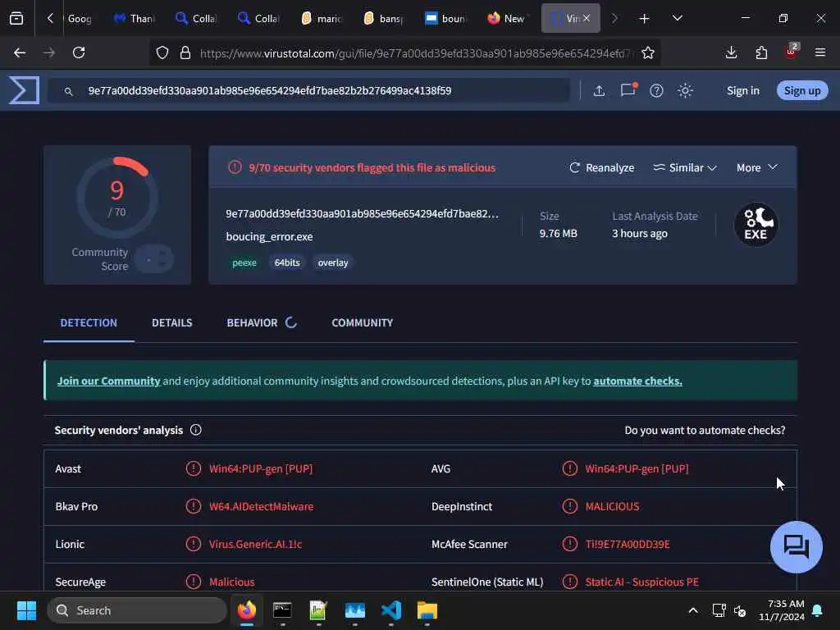Click the Community Score vote control
This screenshot has height=630, width=840.
coord(154,259)
